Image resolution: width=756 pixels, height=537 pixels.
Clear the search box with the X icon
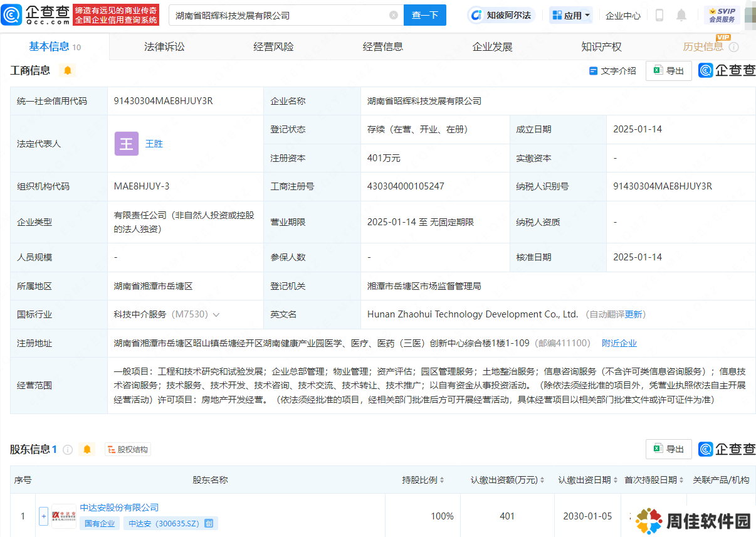pos(394,15)
